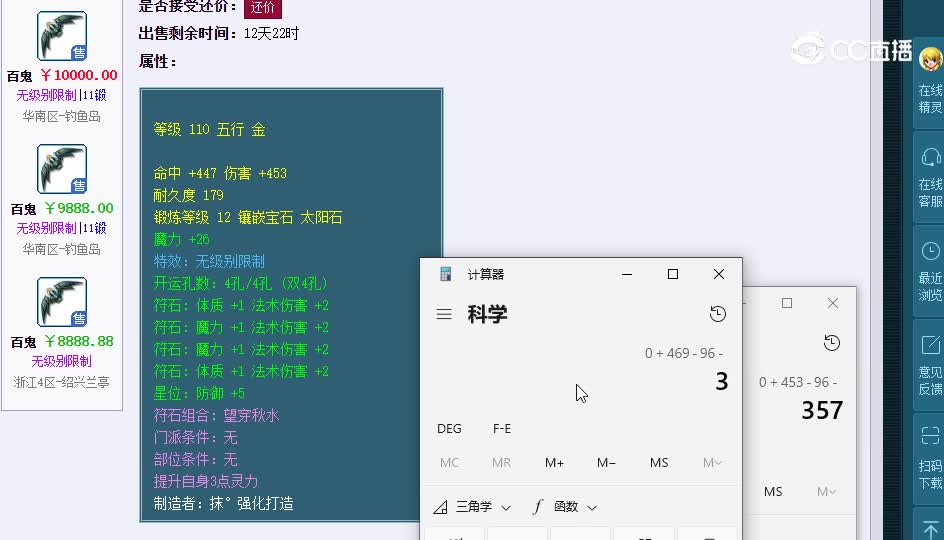Close the background calculator window
944x540 pixels.
tap(833, 303)
